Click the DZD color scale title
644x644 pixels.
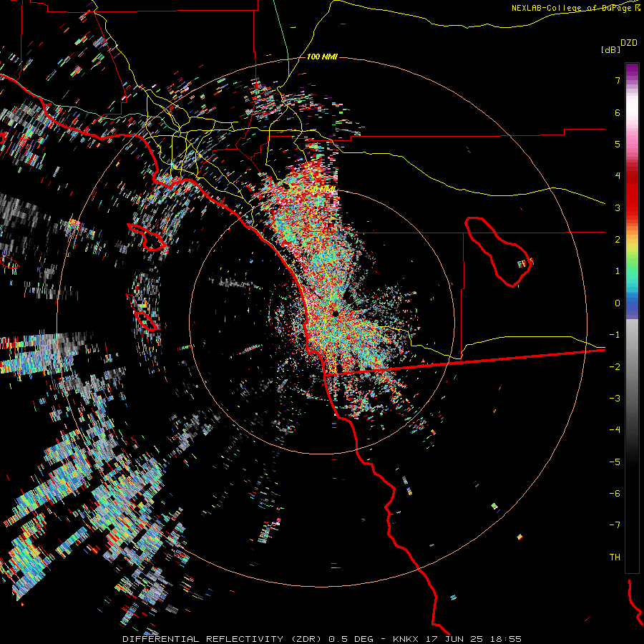pyautogui.click(x=629, y=43)
